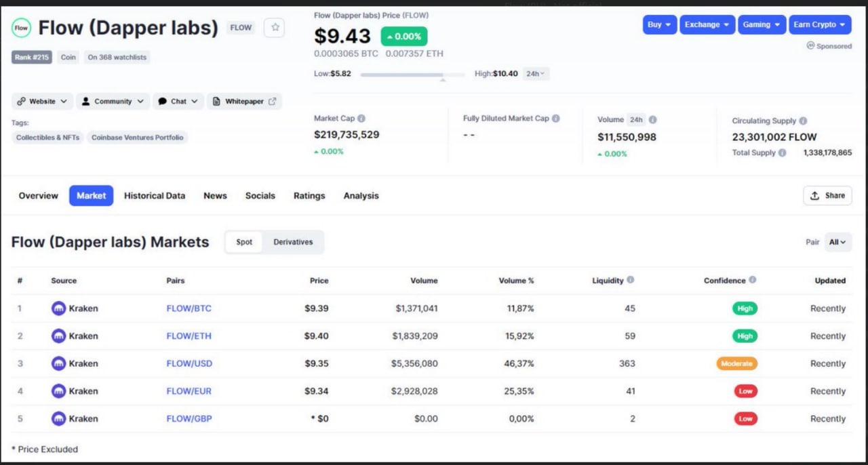The width and height of the screenshot is (868, 465).
Task: Open the Exchange dropdown button
Action: pos(707,24)
